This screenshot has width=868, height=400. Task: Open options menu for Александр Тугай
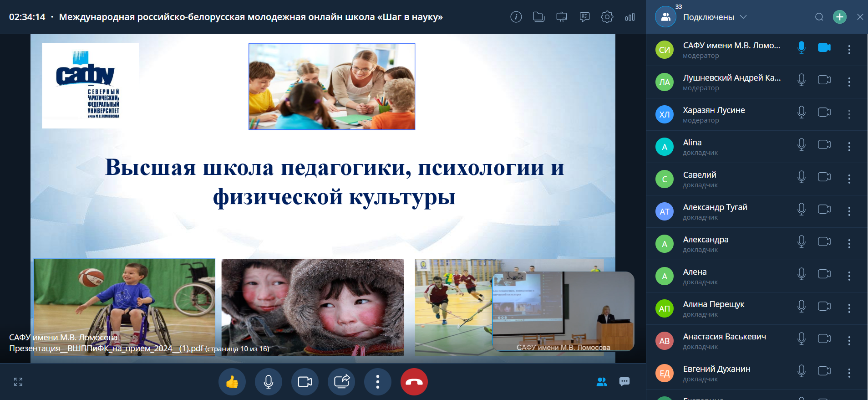tap(849, 211)
